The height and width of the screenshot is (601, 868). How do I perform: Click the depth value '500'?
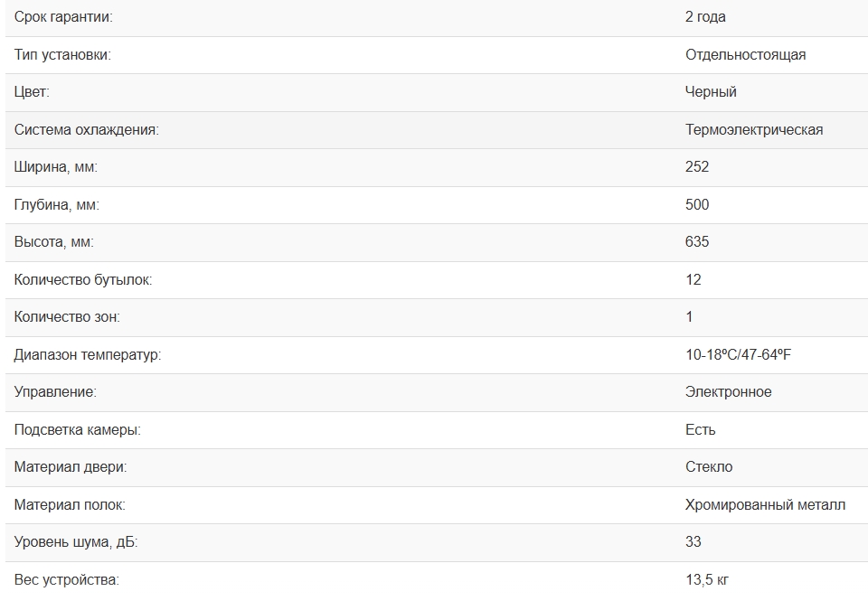tap(697, 205)
